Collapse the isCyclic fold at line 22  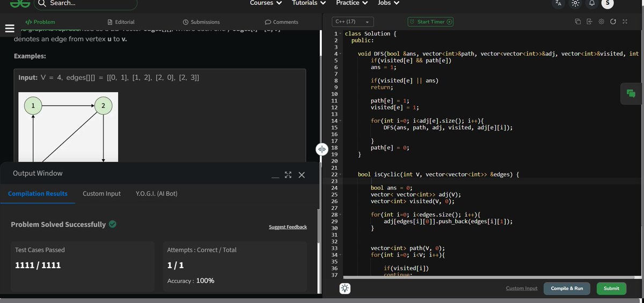(341, 174)
